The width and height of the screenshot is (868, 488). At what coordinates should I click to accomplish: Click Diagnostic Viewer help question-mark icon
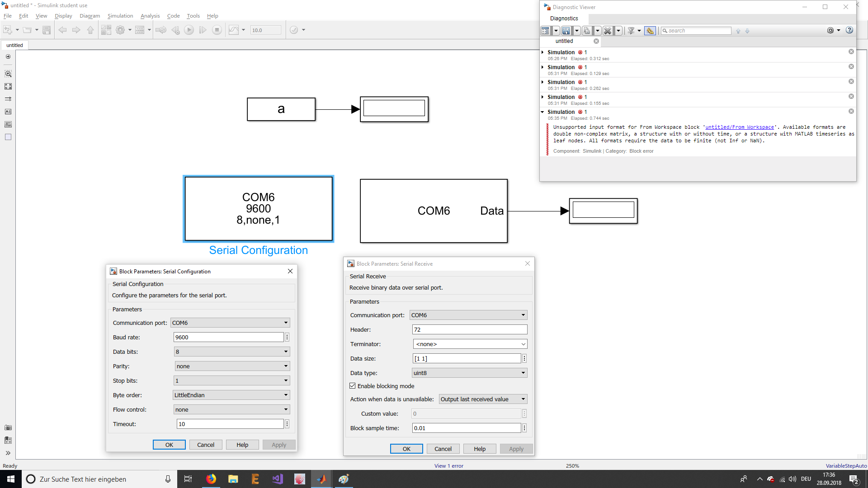849,30
